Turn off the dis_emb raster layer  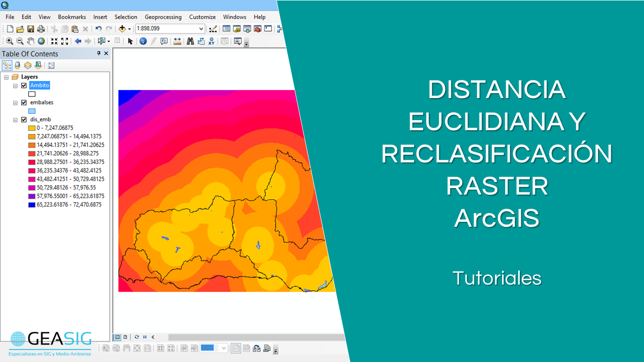coord(24,120)
